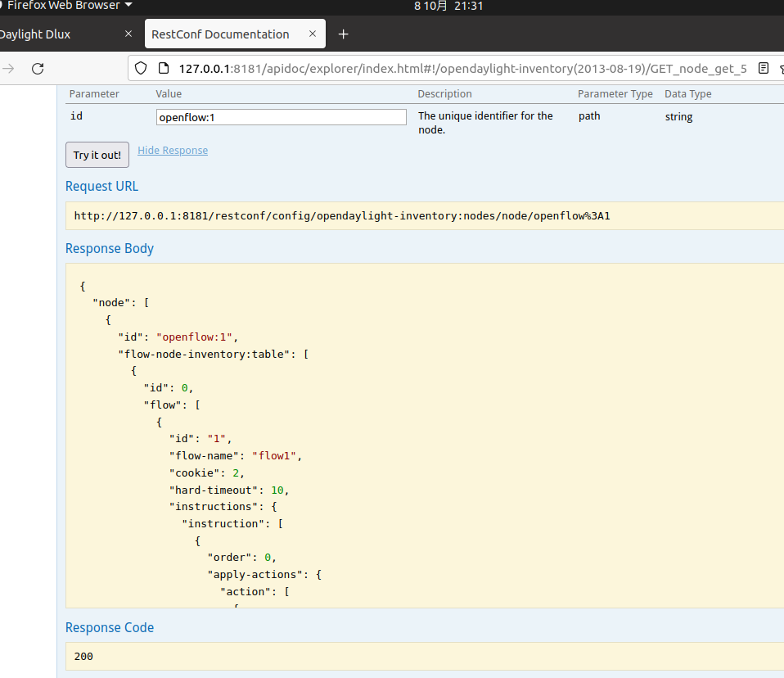This screenshot has height=678, width=784.
Task: Select the RestConf Documentation tab
Action: [220, 34]
